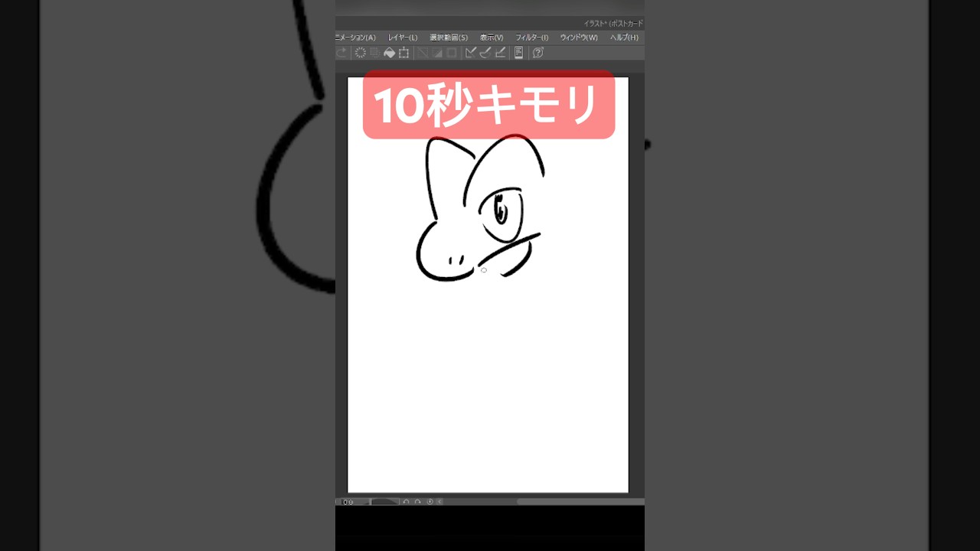Click the smartphone companion mode icon
Screen dimensions: 980x551
(x=518, y=53)
